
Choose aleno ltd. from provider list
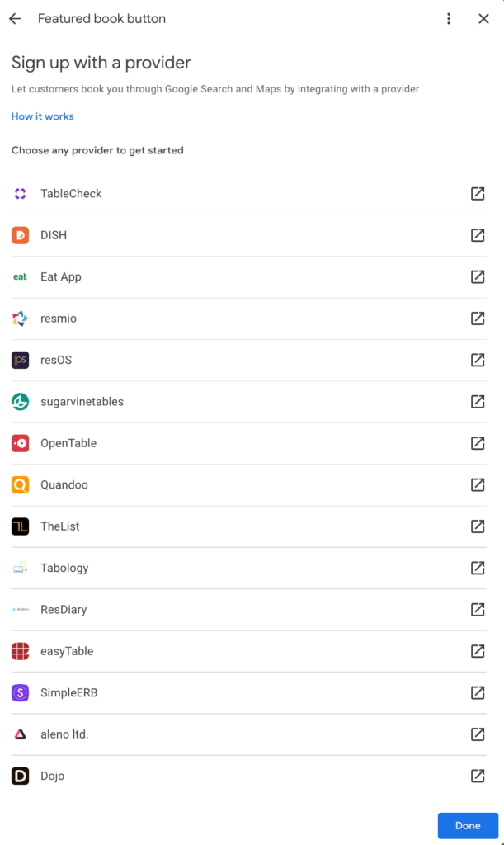64,734
